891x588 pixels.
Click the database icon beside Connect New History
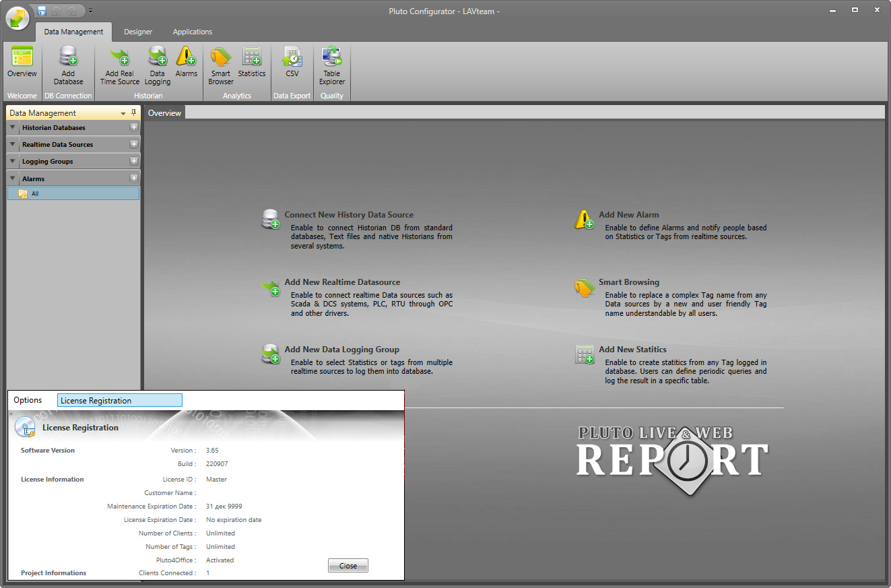click(x=271, y=219)
